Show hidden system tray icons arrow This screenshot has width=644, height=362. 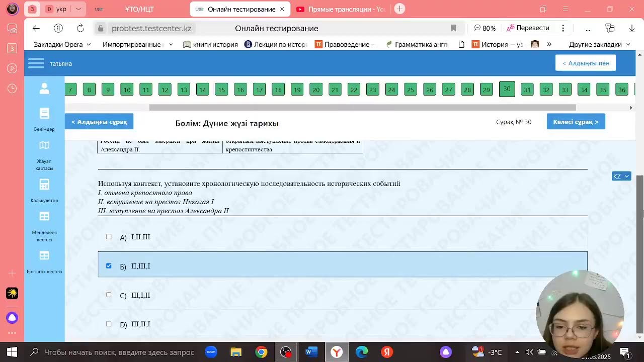[517, 352]
